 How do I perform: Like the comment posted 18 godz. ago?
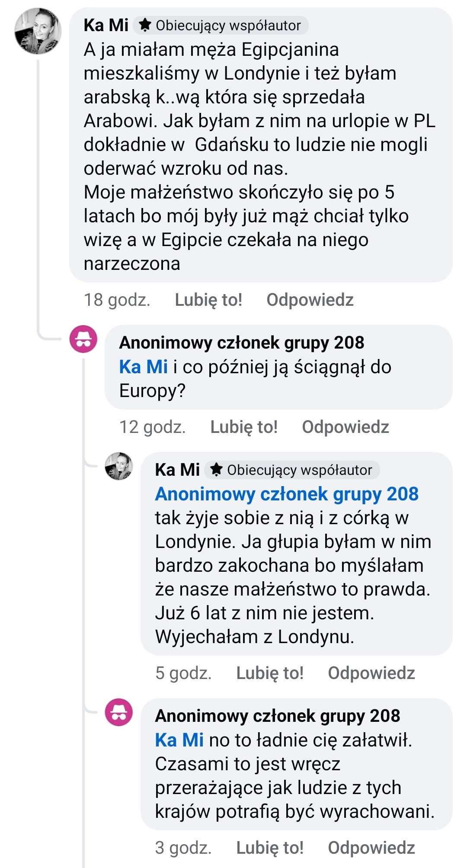pos(208,300)
